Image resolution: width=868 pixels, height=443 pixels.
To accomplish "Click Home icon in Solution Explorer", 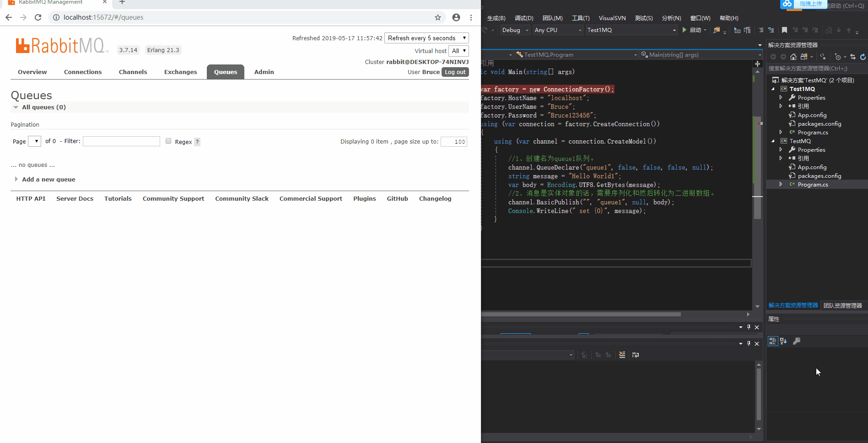I will click(x=793, y=57).
